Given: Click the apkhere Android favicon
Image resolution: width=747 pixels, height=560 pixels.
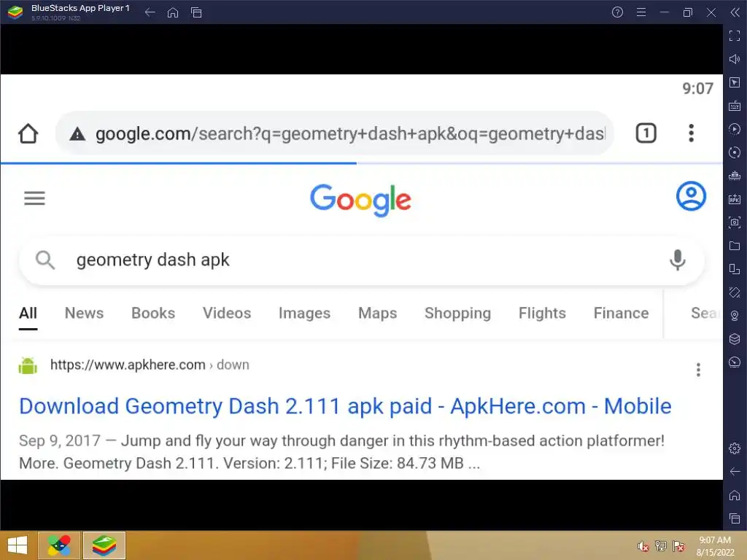Looking at the screenshot, I should coord(28,365).
